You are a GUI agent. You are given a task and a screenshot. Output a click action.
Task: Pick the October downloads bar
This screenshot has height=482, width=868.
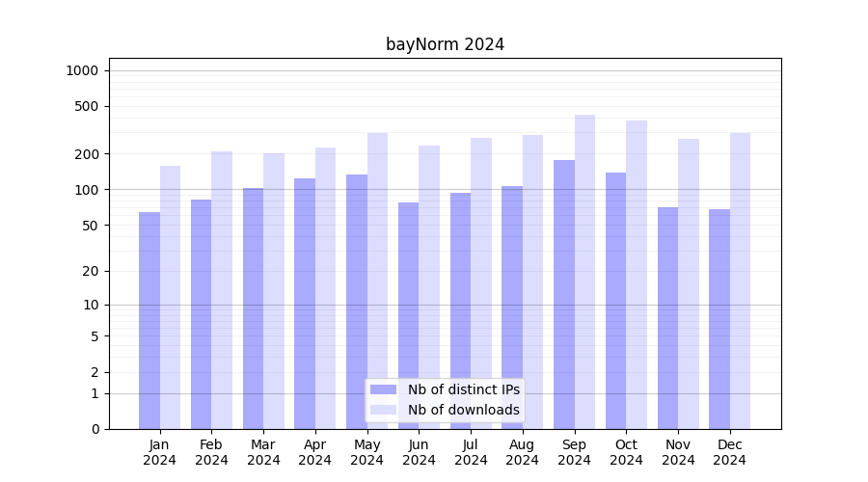pos(637,275)
